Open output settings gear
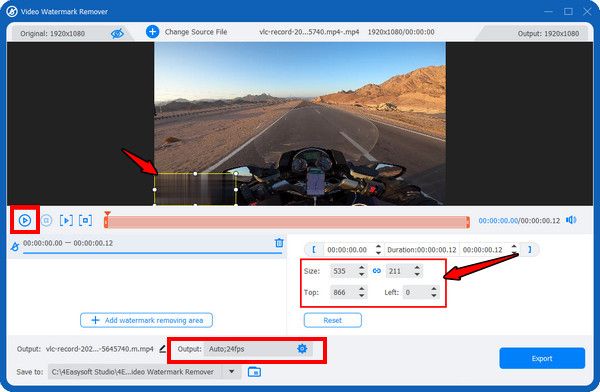 click(x=302, y=348)
